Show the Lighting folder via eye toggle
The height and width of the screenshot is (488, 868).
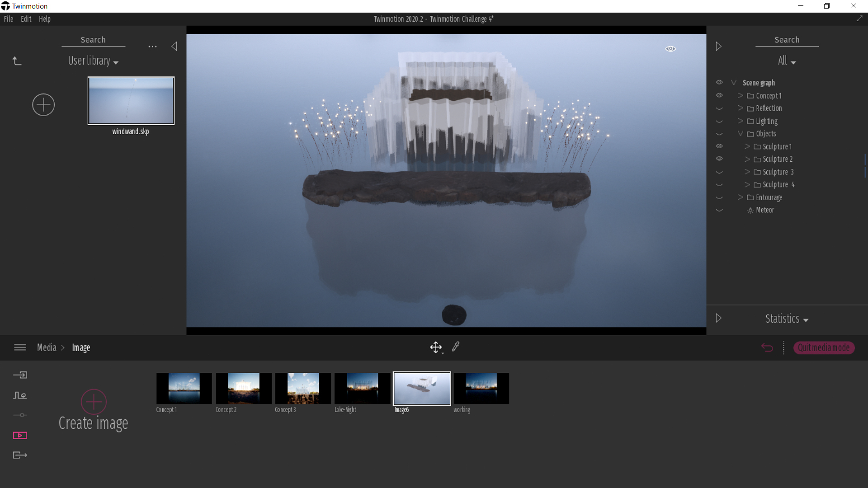719,121
